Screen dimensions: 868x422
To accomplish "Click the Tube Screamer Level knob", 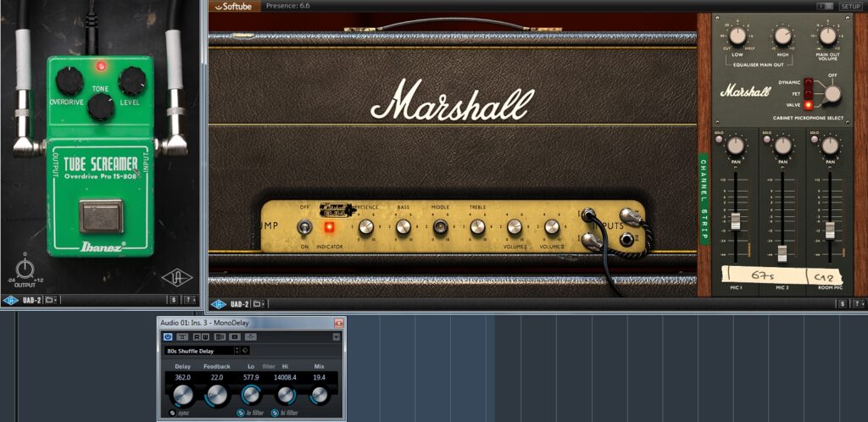I will (132, 81).
